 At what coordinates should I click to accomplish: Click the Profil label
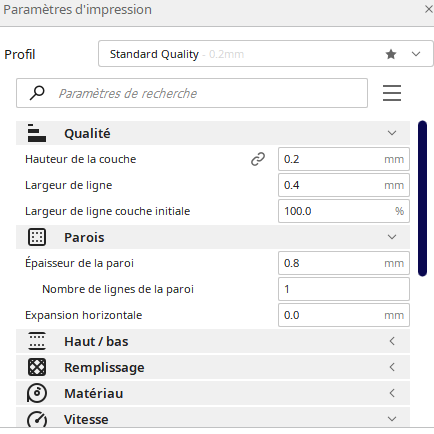pyautogui.click(x=20, y=54)
